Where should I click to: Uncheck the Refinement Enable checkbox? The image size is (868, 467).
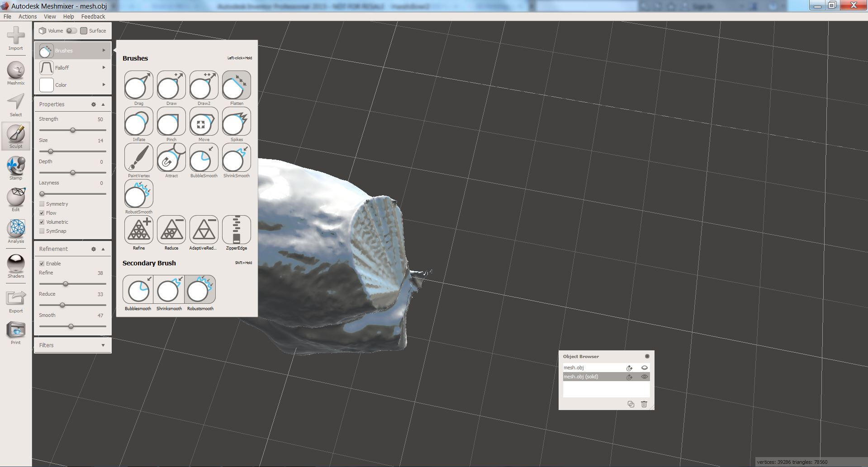(x=42, y=264)
